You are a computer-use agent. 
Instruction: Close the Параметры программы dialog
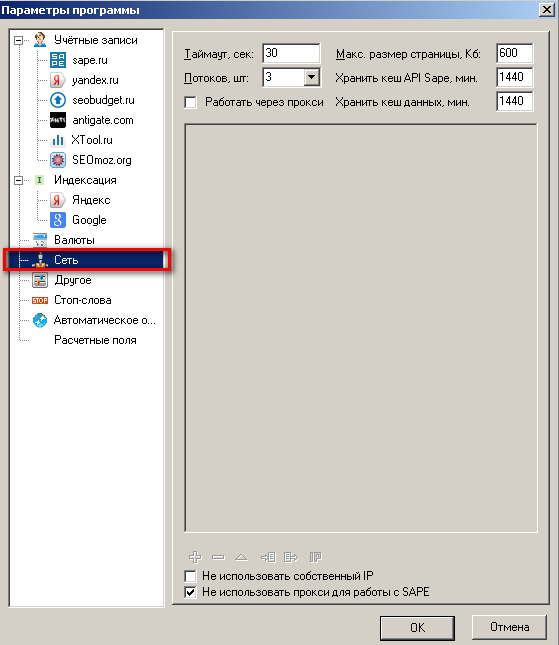(546, 9)
